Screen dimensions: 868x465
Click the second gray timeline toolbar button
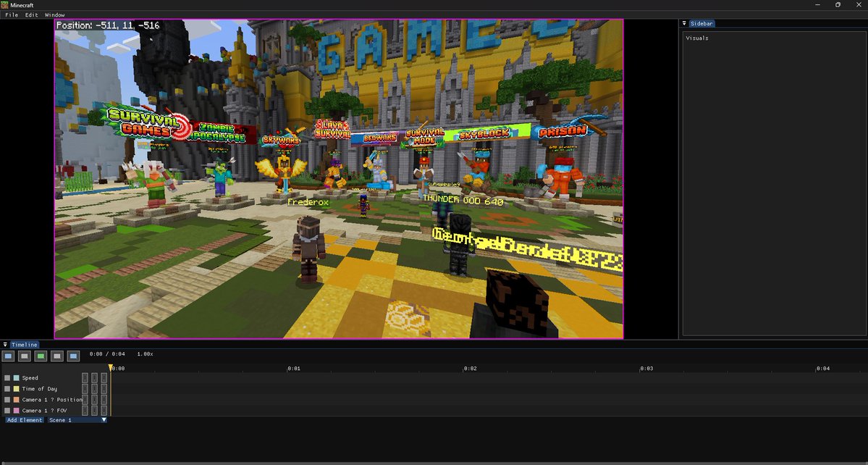coord(25,356)
